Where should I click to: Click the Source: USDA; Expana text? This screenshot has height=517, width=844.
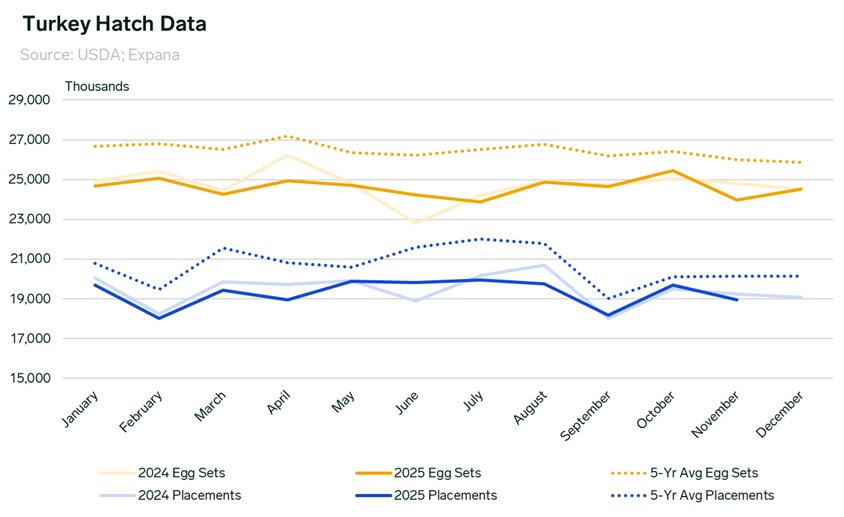[x=99, y=54]
